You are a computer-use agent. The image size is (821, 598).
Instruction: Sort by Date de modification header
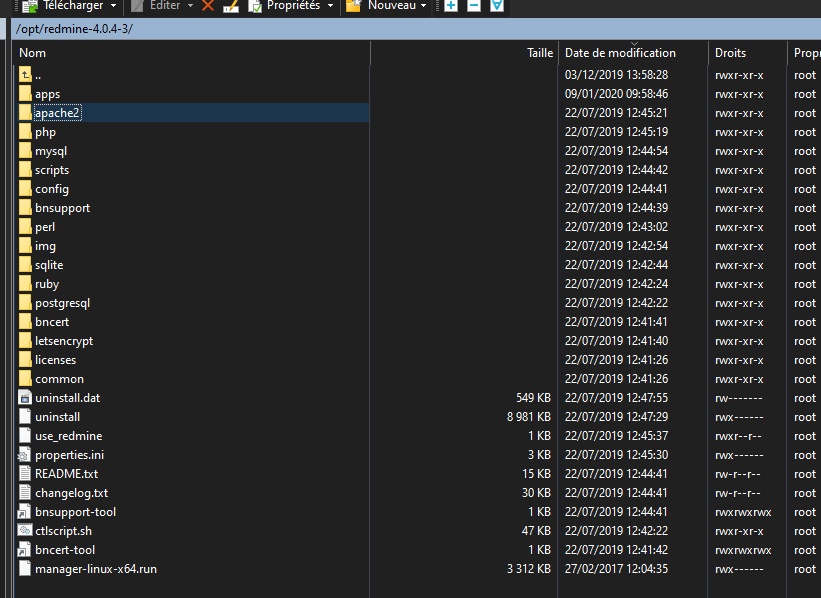(634, 53)
